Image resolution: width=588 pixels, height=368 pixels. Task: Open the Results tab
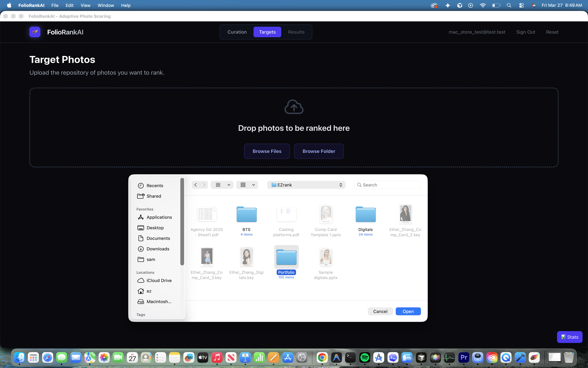[x=296, y=32]
